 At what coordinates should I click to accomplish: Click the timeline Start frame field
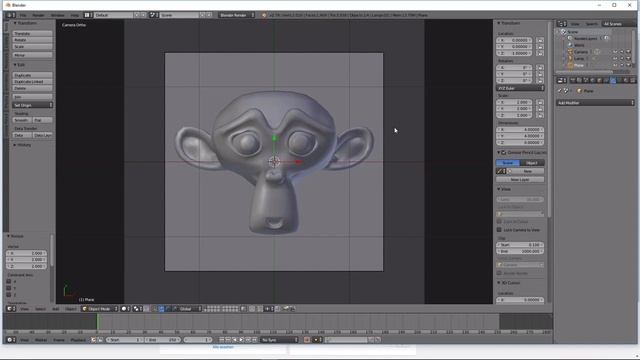124,340
